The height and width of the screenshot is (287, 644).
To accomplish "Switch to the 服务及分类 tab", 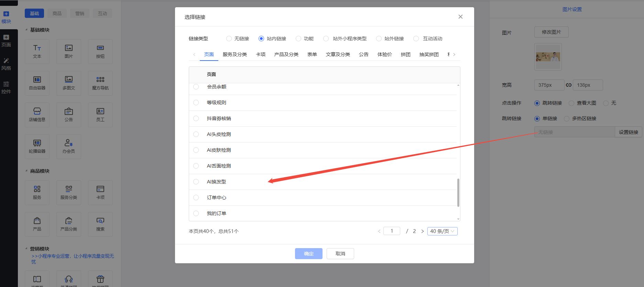I will pos(234,54).
